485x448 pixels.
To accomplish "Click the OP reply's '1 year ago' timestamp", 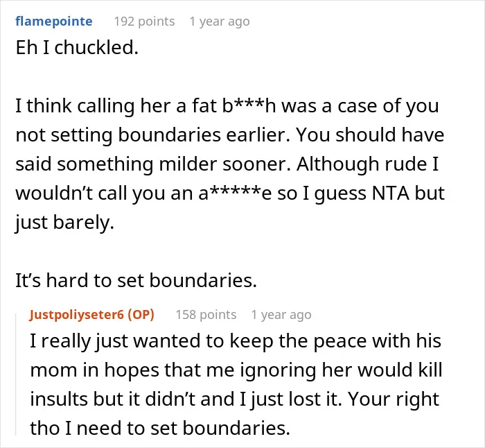I will (x=281, y=315).
